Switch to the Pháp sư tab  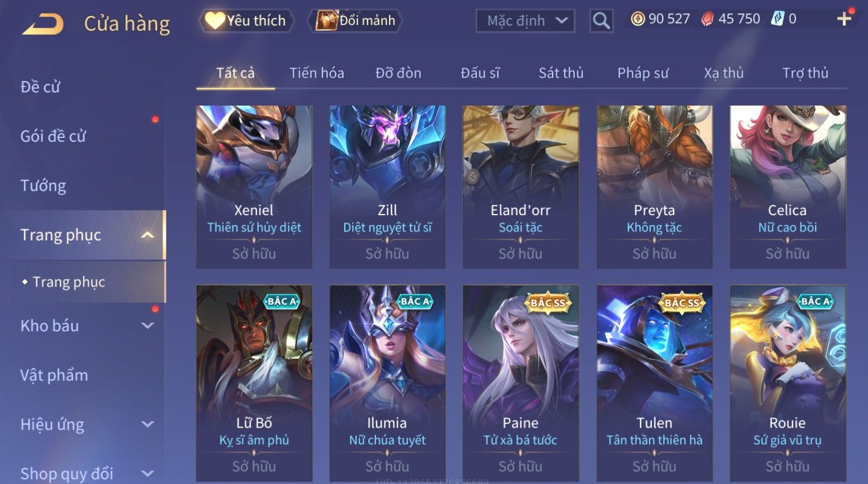point(643,73)
